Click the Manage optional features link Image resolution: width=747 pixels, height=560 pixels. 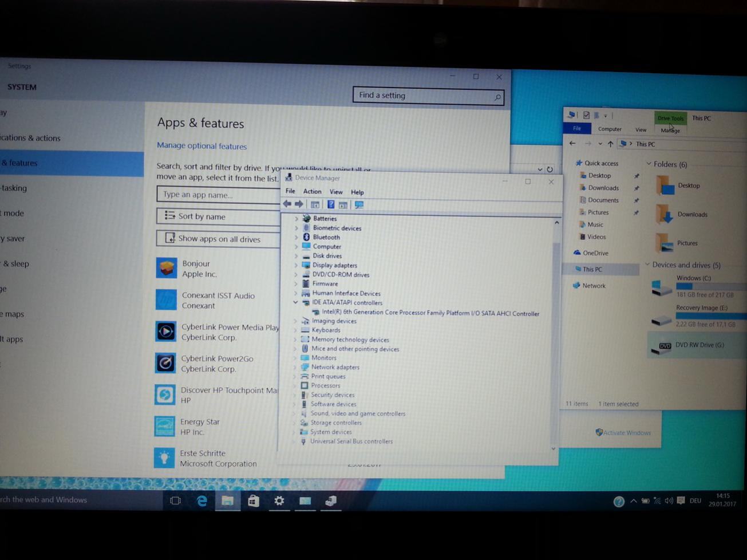click(x=202, y=146)
